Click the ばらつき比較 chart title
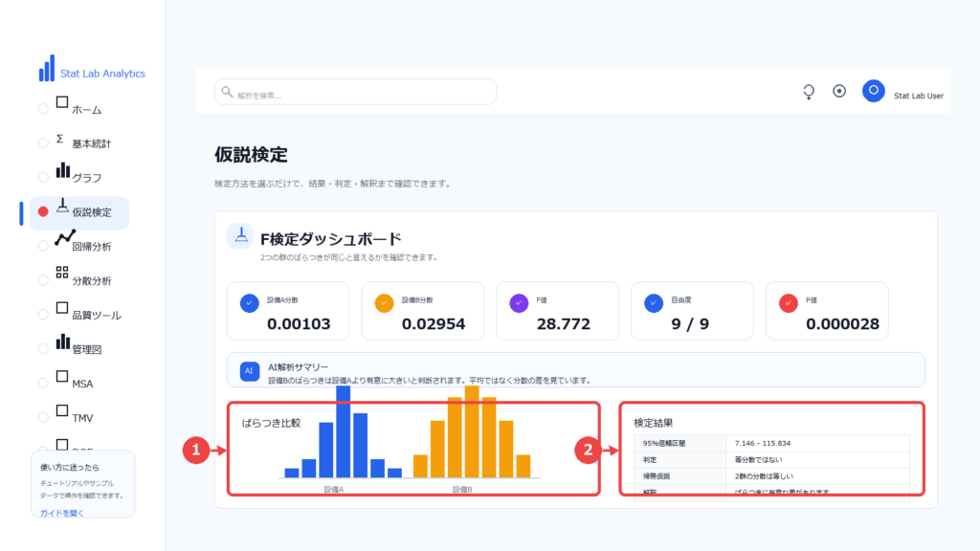980x551 pixels. pyautogui.click(x=271, y=423)
